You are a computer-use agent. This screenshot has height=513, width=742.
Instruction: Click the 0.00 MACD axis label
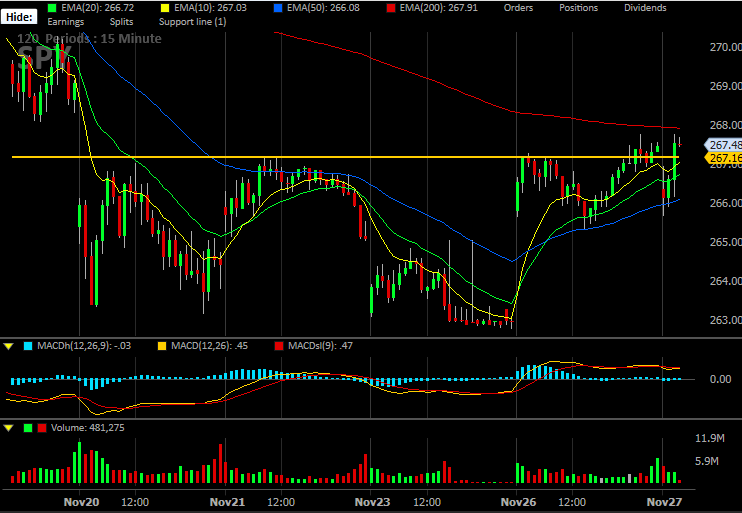point(720,379)
